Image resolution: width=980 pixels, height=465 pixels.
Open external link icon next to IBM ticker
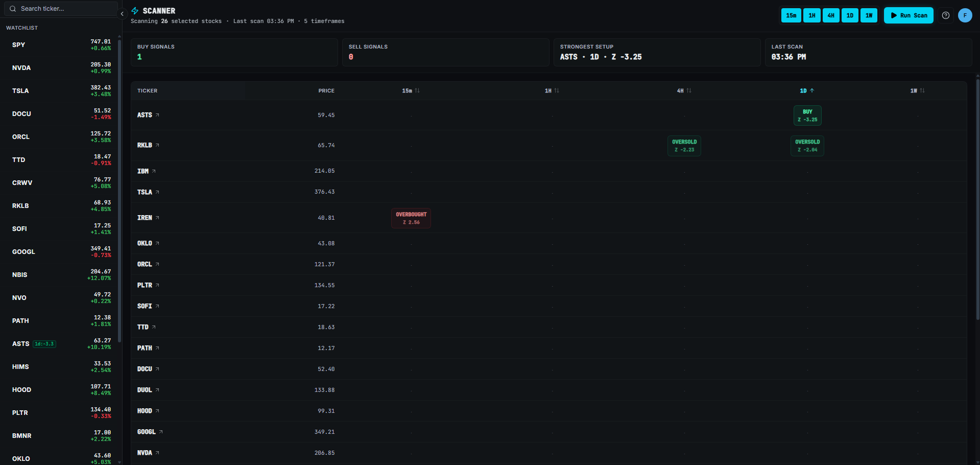click(x=154, y=171)
